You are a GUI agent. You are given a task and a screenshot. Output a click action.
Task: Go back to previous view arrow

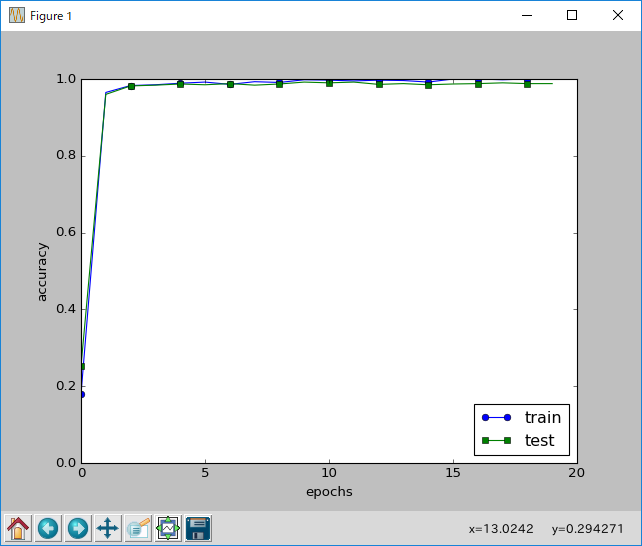48,528
